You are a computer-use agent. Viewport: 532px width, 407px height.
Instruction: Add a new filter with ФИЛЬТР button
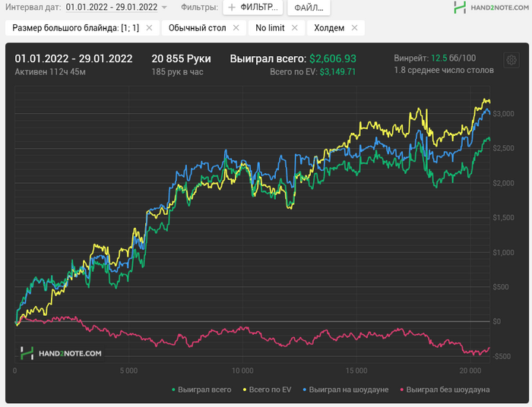[x=253, y=7]
